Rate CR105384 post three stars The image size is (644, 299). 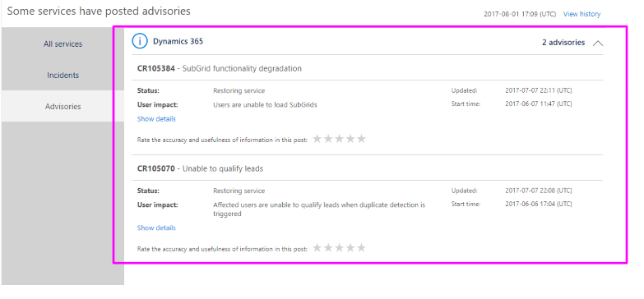pos(339,139)
